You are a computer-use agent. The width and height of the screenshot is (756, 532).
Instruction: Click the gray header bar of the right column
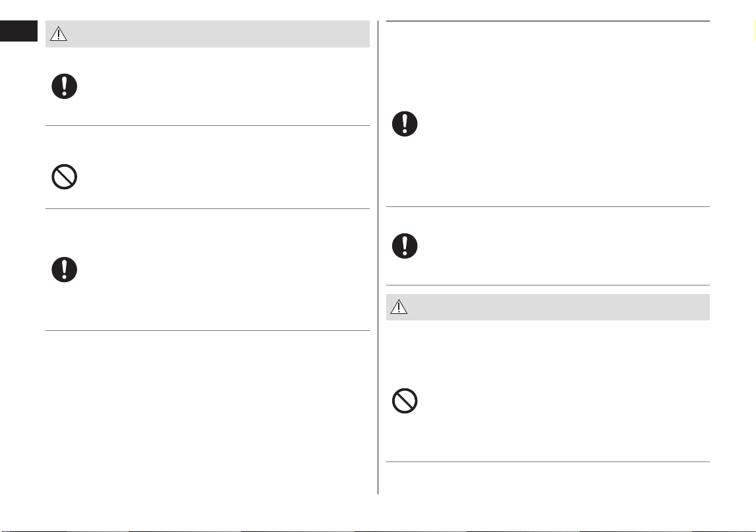point(548,307)
